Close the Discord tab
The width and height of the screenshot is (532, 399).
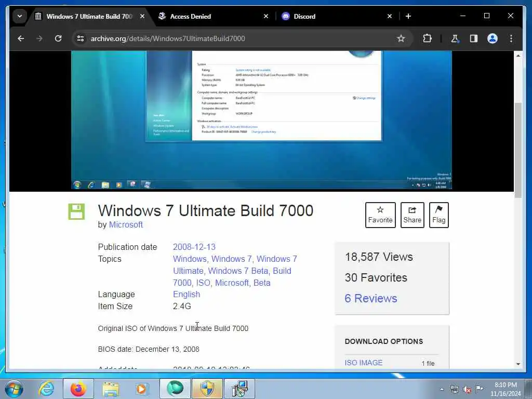click(390, 16)
